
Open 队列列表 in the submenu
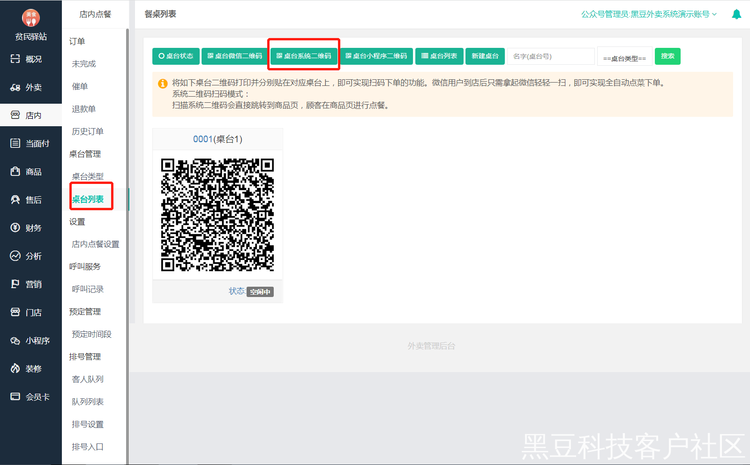pos(88,401)
